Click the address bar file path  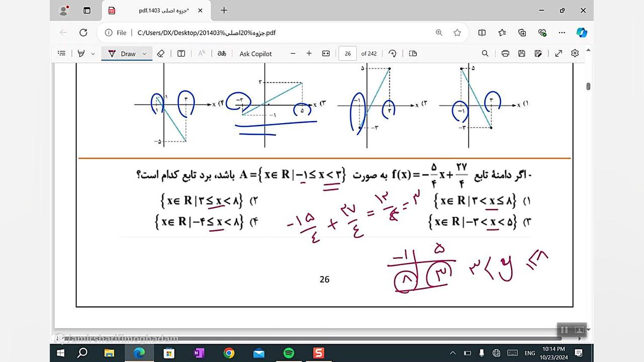pos(207,33)
